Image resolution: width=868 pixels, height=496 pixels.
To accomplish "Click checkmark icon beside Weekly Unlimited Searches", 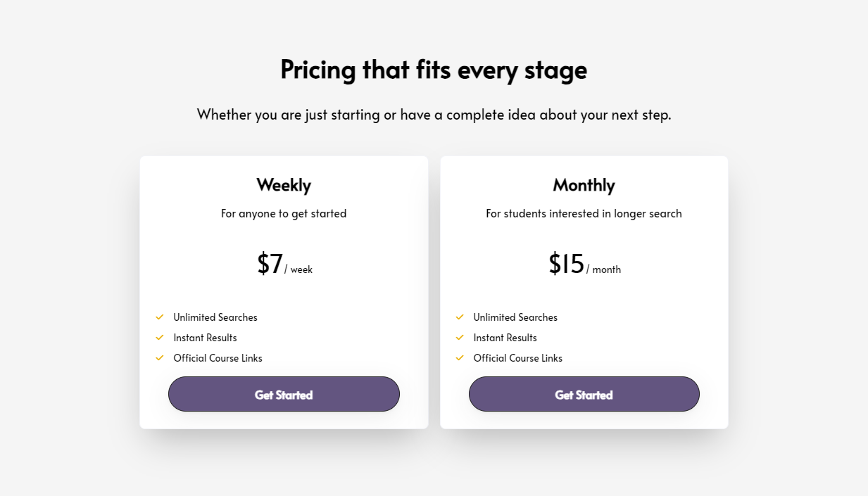I will (x=160, y=317).
